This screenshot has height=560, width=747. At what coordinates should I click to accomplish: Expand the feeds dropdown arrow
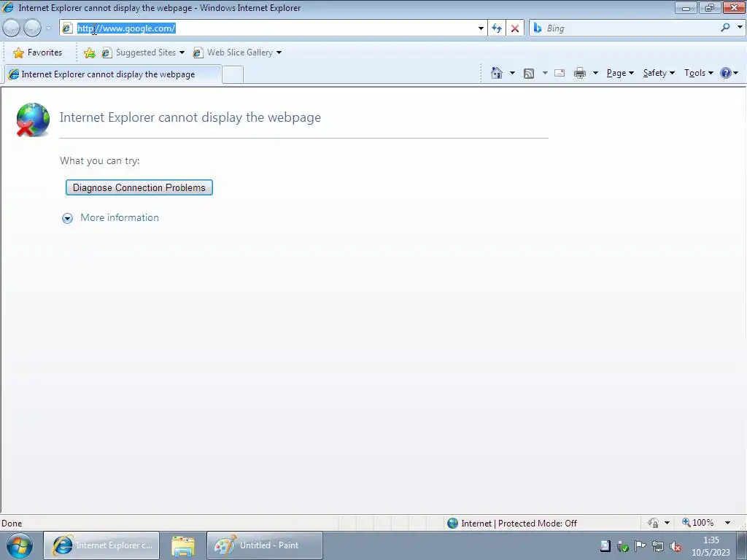tap(544, 73)
